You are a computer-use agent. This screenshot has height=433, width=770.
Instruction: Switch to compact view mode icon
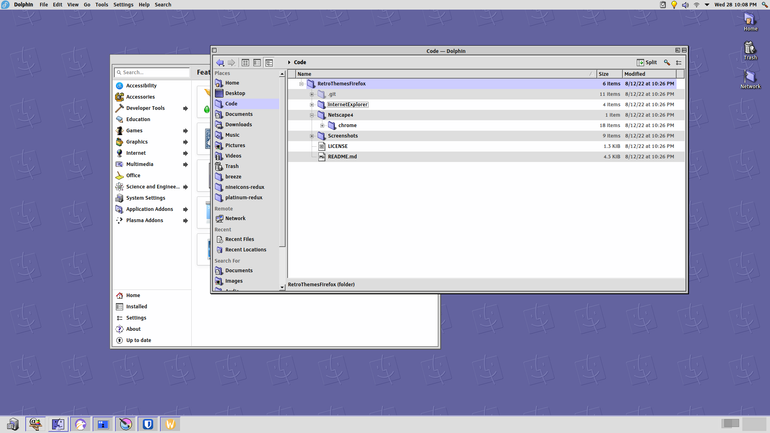point(257,62)
